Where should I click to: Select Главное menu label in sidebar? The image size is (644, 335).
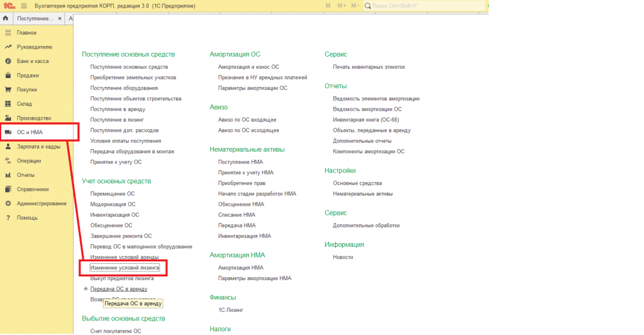click(26, 33)
